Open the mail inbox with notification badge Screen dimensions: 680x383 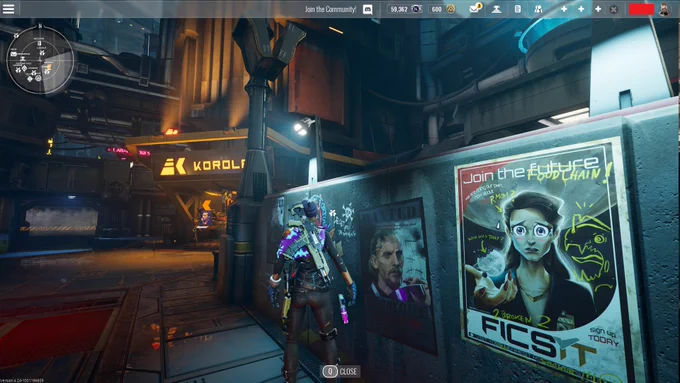(x=475, y=9)
